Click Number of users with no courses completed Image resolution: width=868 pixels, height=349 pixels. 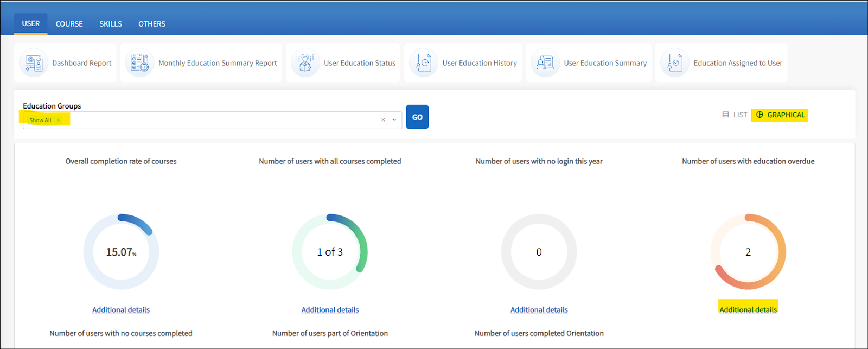[x=121, y=333]
